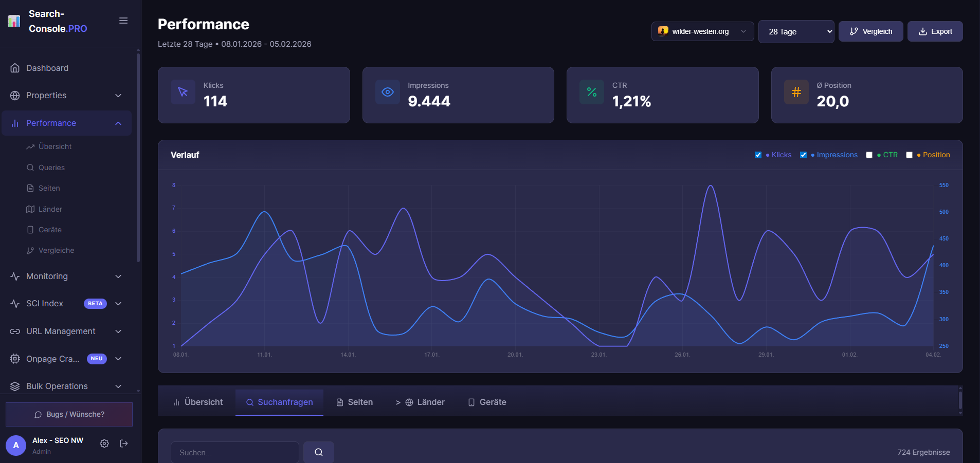Open Queries in the Performance submenu
The height and width of the screenshot is (463, 980).
51,168
